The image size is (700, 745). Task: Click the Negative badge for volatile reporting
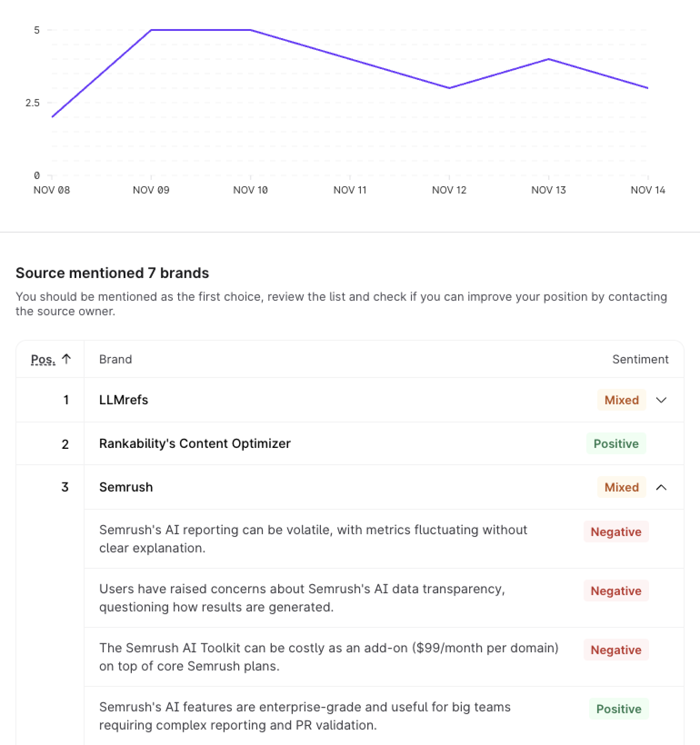tap(616, 532)
